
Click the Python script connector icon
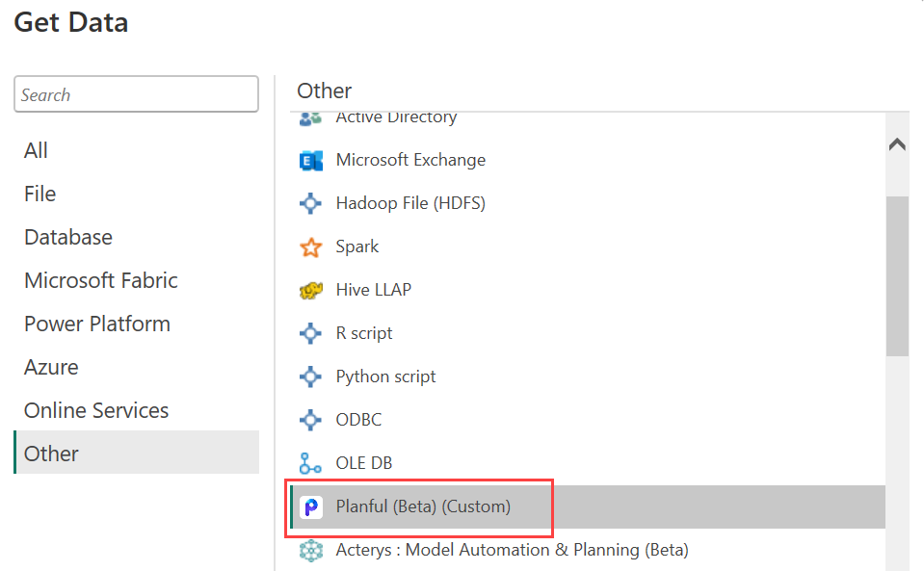point(310,377)
